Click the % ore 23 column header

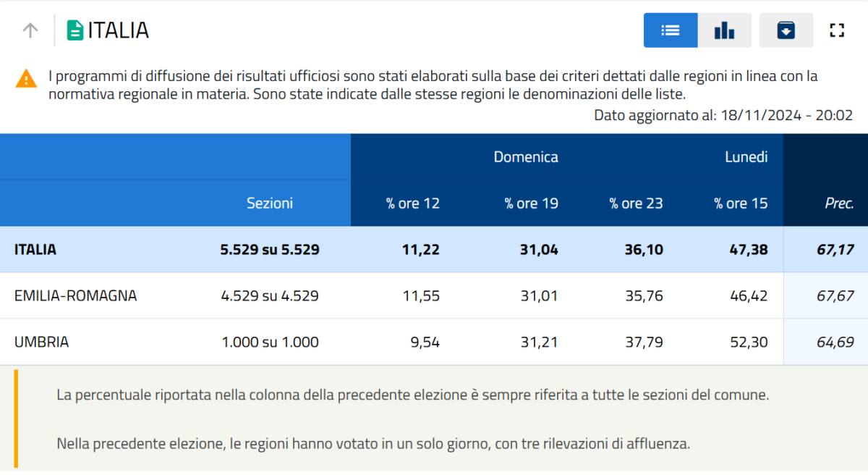click(x=636, y=203)
